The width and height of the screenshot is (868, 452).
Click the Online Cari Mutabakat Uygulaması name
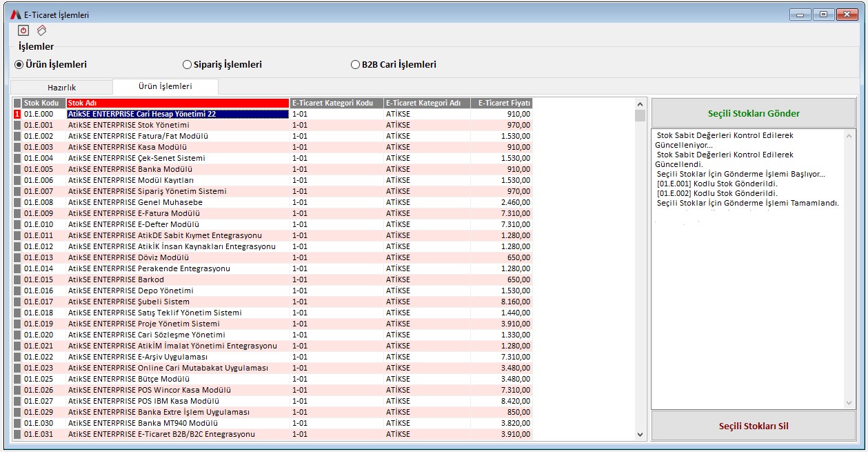pyautogui.click(x=168, y=368)
